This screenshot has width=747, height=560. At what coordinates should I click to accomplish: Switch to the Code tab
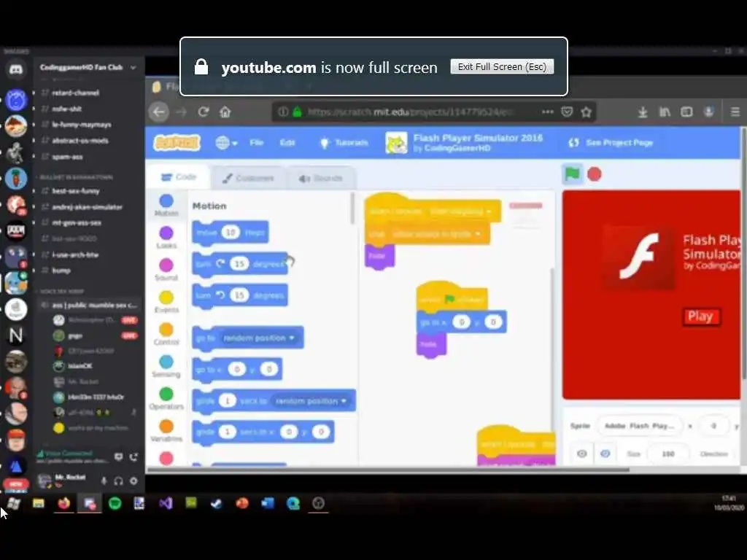tap(179, 177)
